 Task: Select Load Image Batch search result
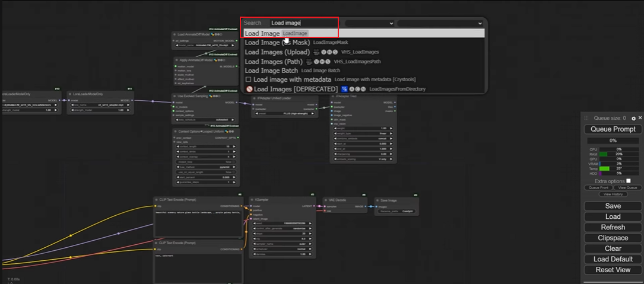pyautogui.click(x=364, y=71)
